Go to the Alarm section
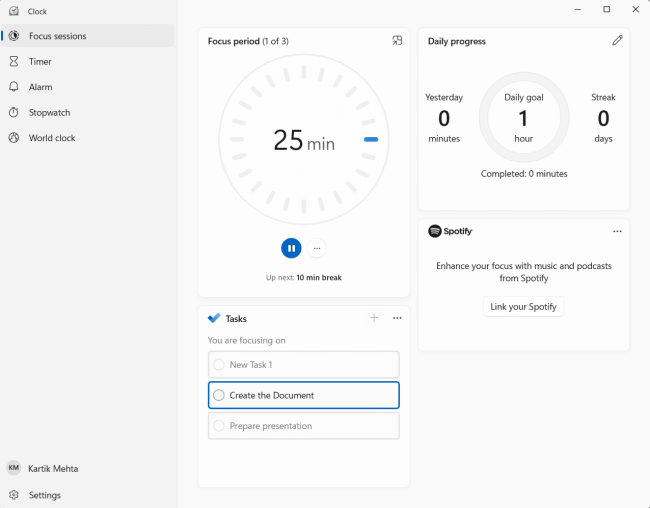Screen dimensions: 650x508 pos(87,87)
